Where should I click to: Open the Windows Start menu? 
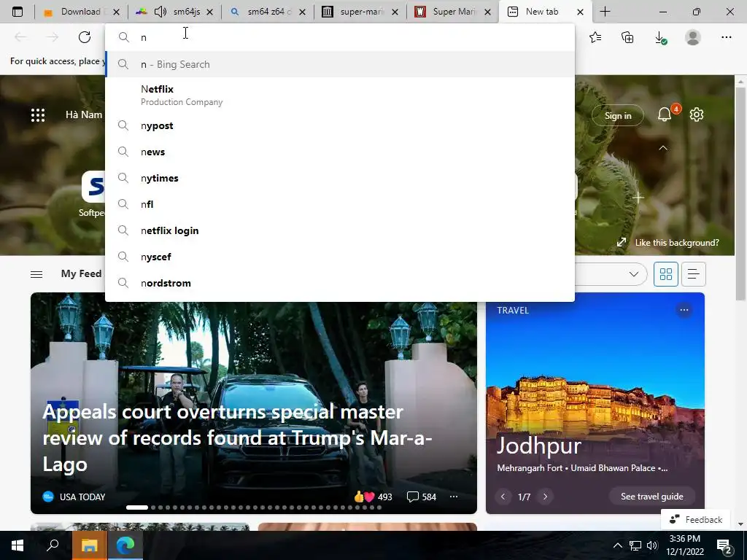pos(18,545)
